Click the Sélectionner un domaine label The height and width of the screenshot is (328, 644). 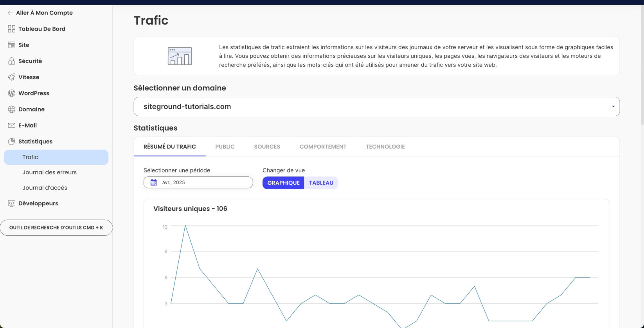point(180,88)
